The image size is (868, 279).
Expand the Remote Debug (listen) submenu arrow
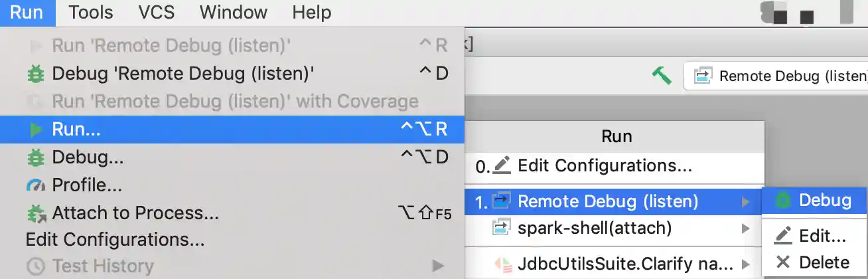(746, 201)
